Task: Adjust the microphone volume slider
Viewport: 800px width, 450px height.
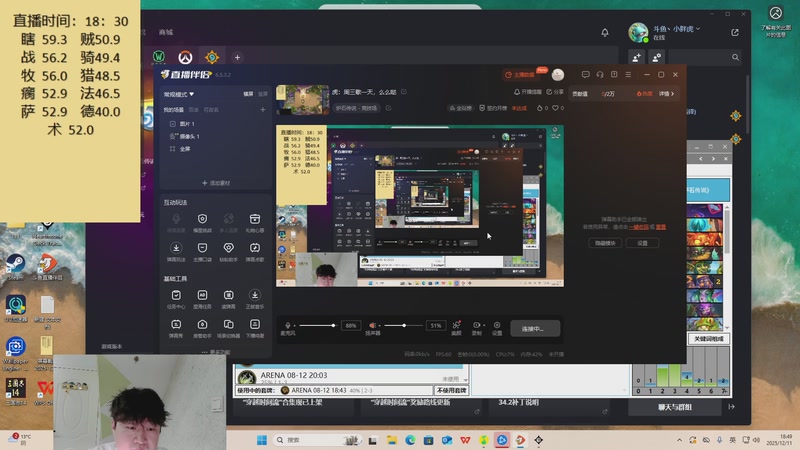Action: pos(317,326)
